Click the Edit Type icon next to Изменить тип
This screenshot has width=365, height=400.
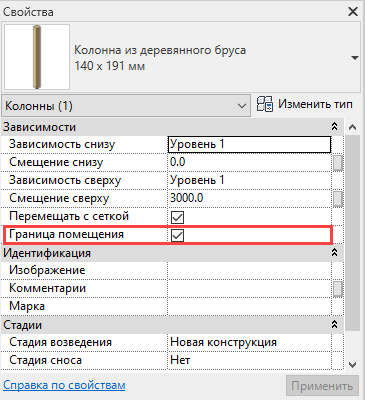coord(265,104)
